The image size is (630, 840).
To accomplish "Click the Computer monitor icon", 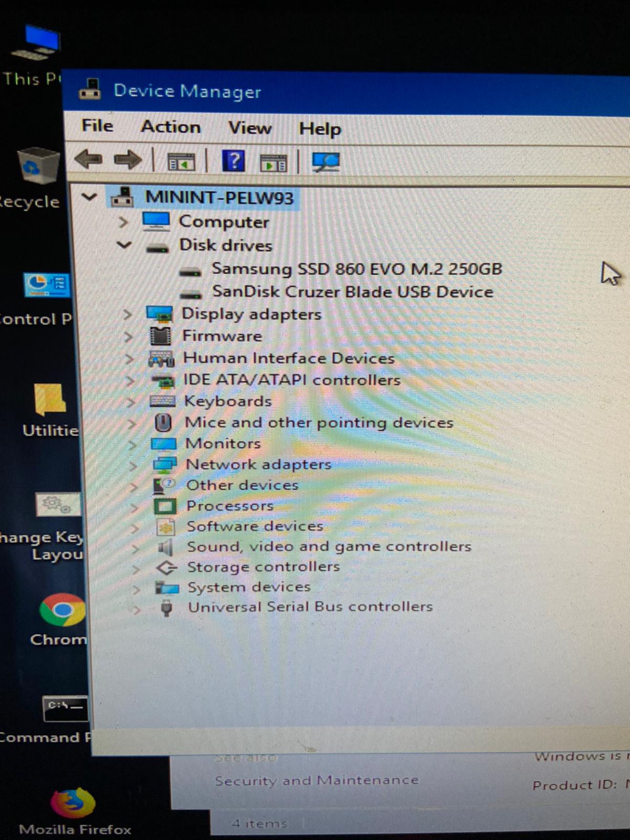I will (x=156, y=221).
